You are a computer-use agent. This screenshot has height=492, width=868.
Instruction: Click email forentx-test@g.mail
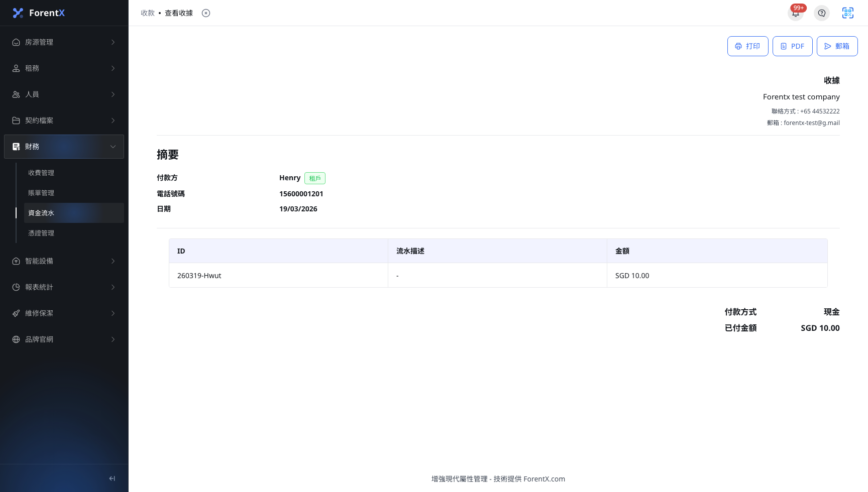(x=812, y=123)
